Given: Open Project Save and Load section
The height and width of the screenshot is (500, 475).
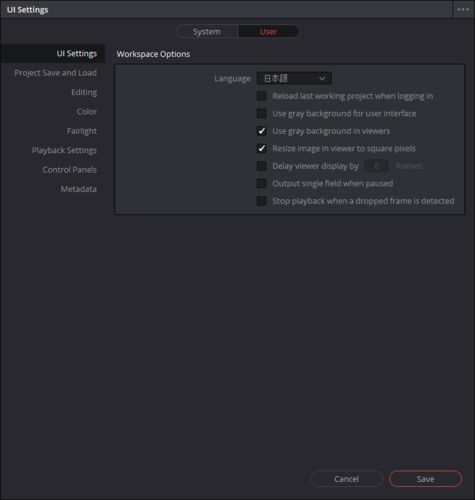Looking at the screenshot, I should [55, 73].
